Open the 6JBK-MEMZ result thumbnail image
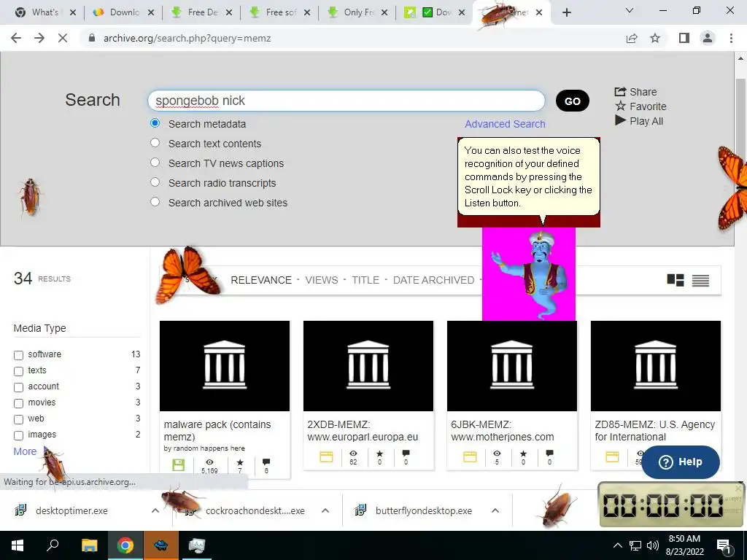The height and width of the screenshot is (560, 747). click(x=511, y=366)
